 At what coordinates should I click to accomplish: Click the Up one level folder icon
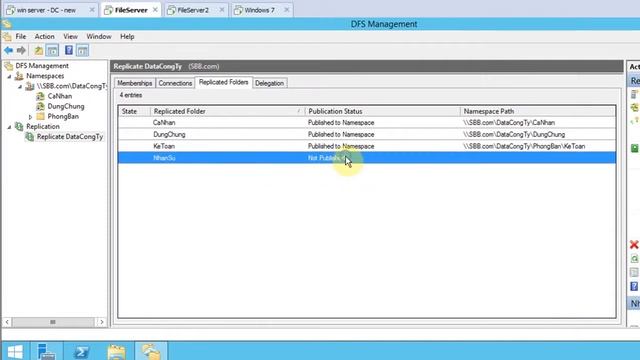click(x=38, y=51)
